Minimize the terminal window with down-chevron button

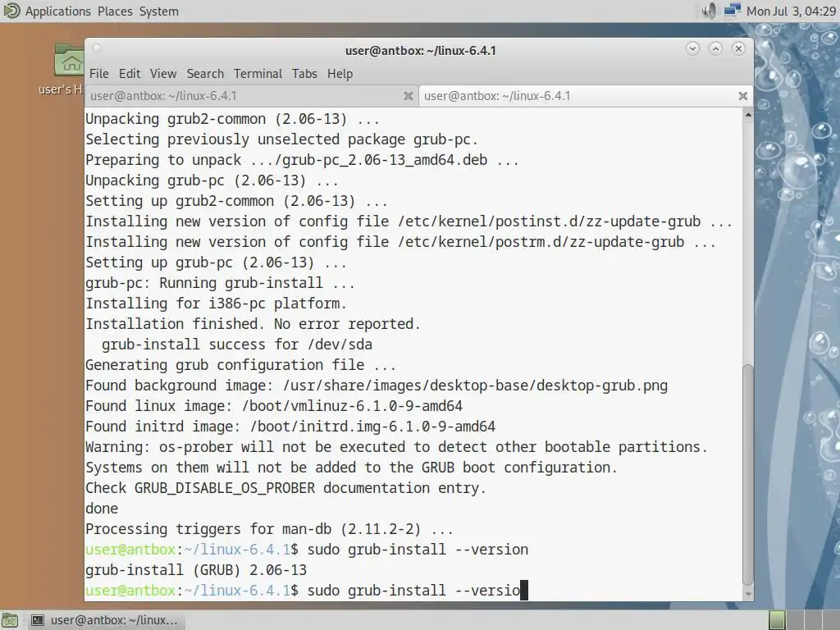coord(692,48)
